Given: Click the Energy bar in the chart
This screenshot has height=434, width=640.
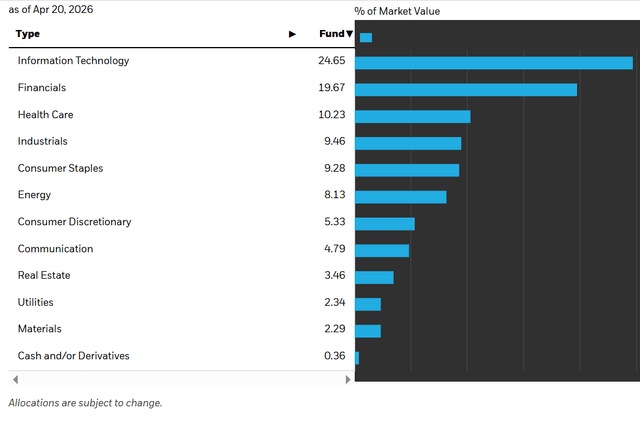Looking at the screenshot, I should click(x=401, y=197).
